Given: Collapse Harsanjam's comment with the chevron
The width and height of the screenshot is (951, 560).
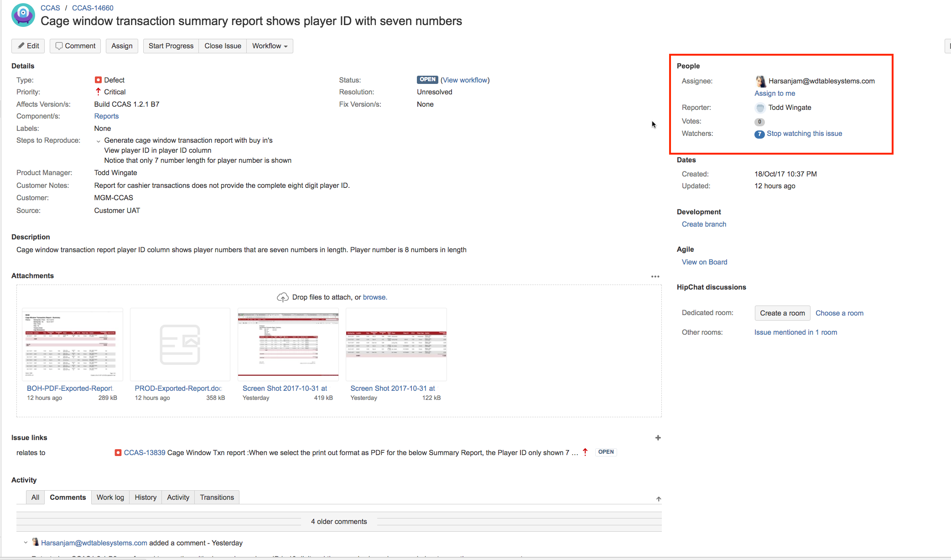Looking at the screenshot, I should (26, 543).
